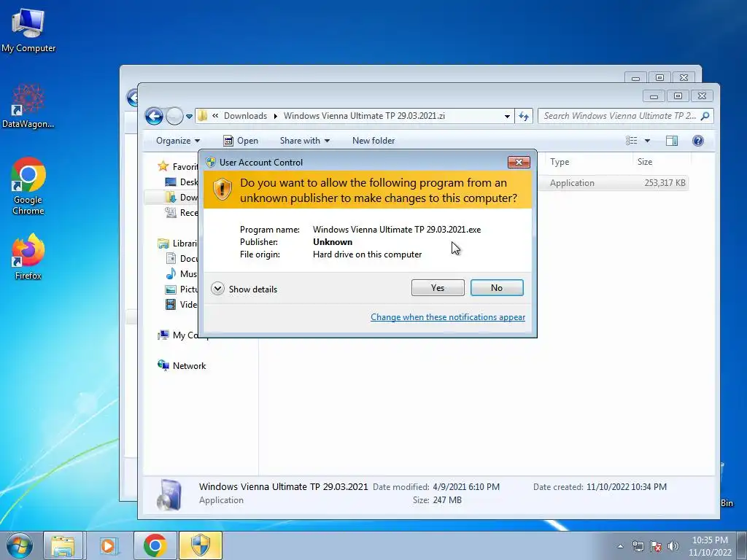
Task: Open address bar history dropdown
Action: [508, 116]
